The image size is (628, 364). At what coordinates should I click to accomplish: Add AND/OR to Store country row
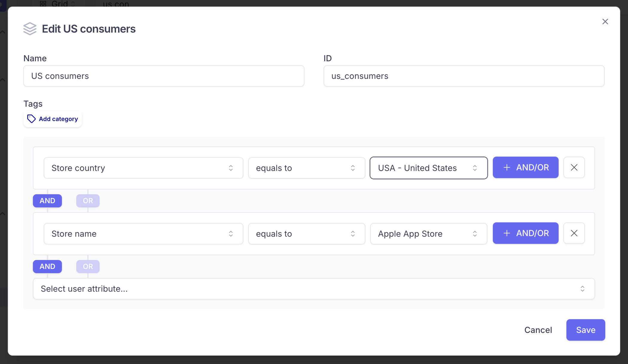[525, 167]
